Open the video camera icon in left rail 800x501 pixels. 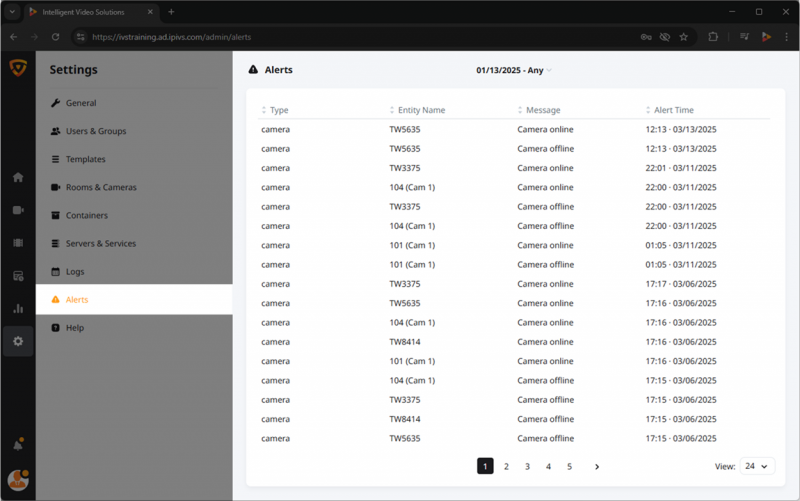pyautogui.click(x=18, y=210)
